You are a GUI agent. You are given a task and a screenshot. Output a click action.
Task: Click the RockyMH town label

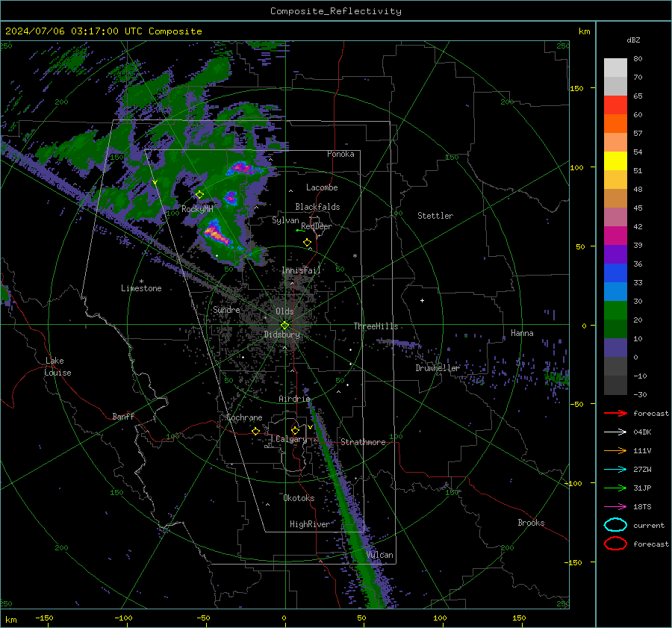click(197, 209)
